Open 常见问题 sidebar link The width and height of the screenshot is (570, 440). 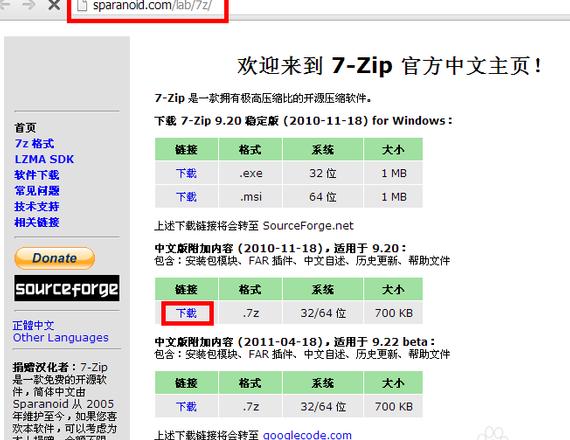tap(37, 191)
